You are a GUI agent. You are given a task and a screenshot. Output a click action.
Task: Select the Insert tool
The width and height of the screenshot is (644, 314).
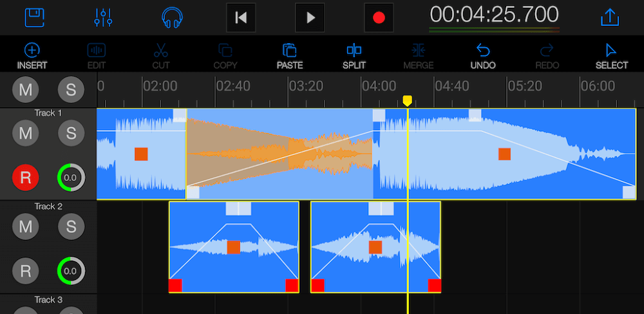[x=32, y=55]
